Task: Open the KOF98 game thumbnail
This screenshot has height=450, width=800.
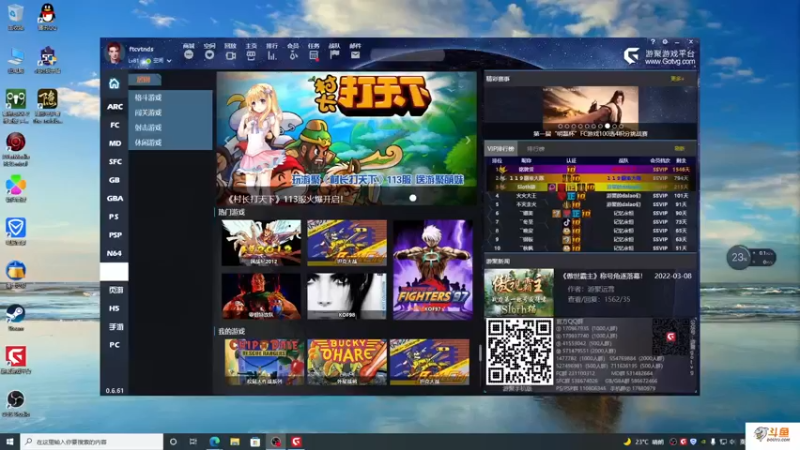Action: (x=347, y=296)
